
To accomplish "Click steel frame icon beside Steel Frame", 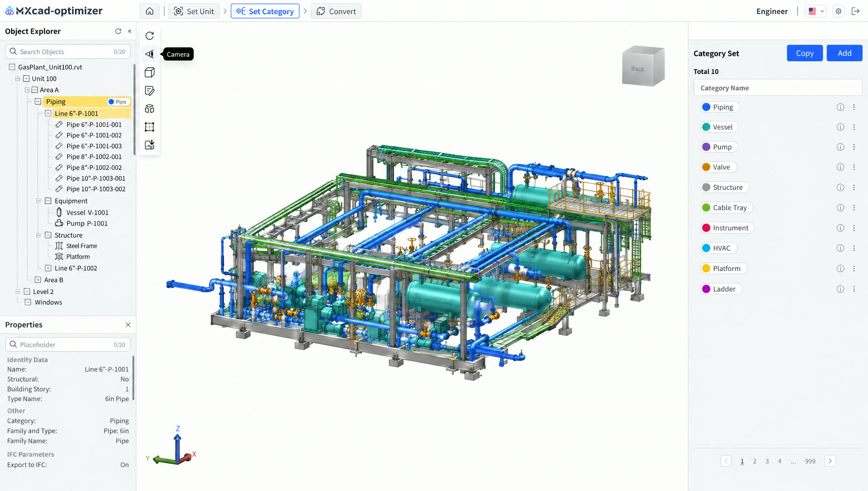I will (59, 245).
